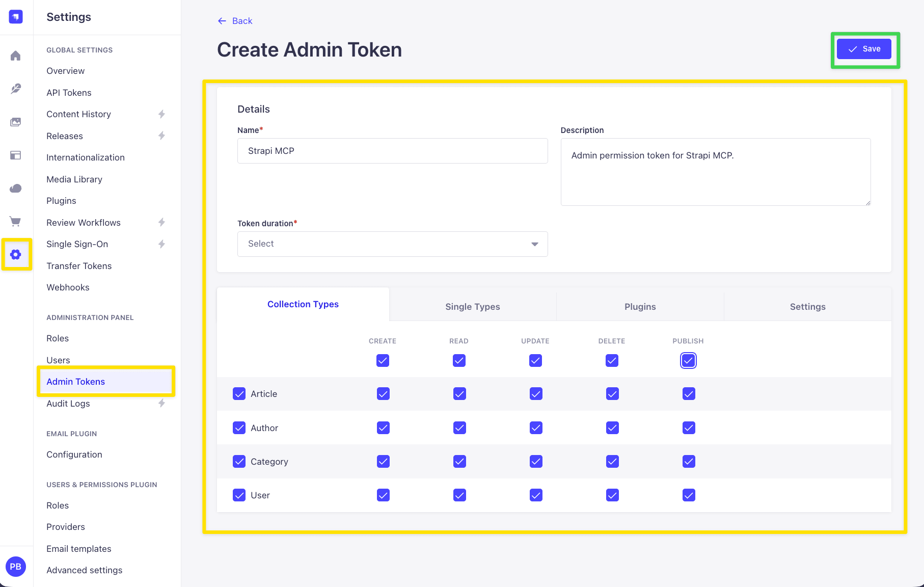Uncheck Article update permission
The height and width of the screenshot is (587, 924).
(x=536, y=394)
